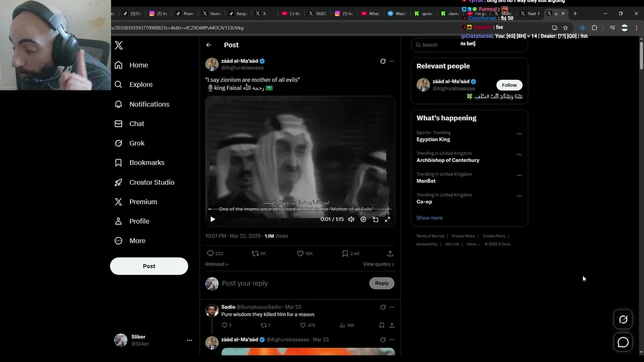Open more options for Co-op trend
The image size is (644, 362).
pos(519,196)
